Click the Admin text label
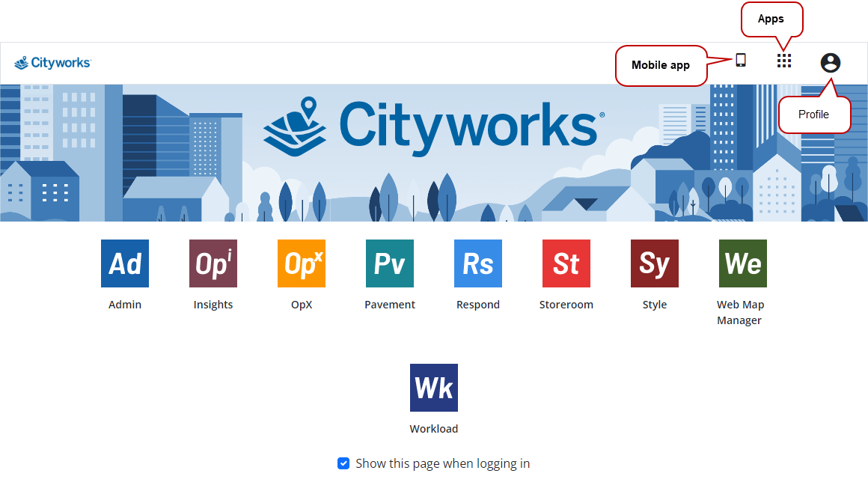 point(125,305)
